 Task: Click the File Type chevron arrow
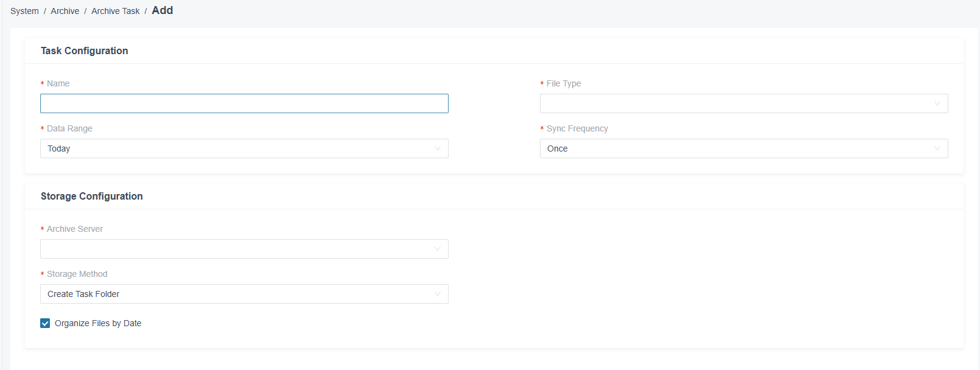[x=937, y=103]
